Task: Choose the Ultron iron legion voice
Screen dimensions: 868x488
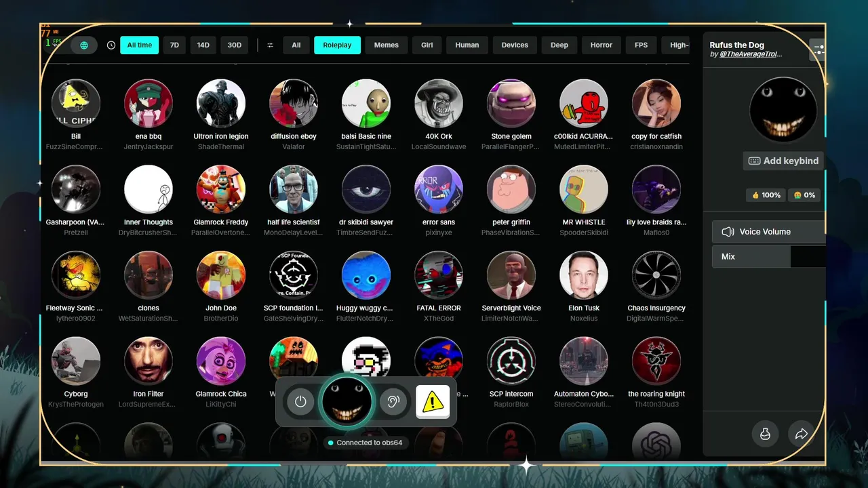Action: pos(221,104)
